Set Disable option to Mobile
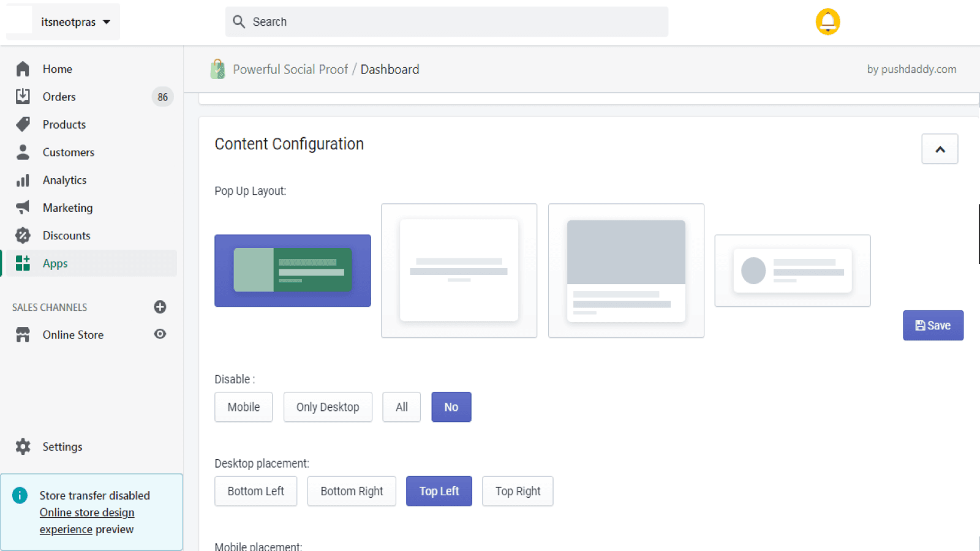Viewport: 980px width, 551px height. tap(243, 407)
